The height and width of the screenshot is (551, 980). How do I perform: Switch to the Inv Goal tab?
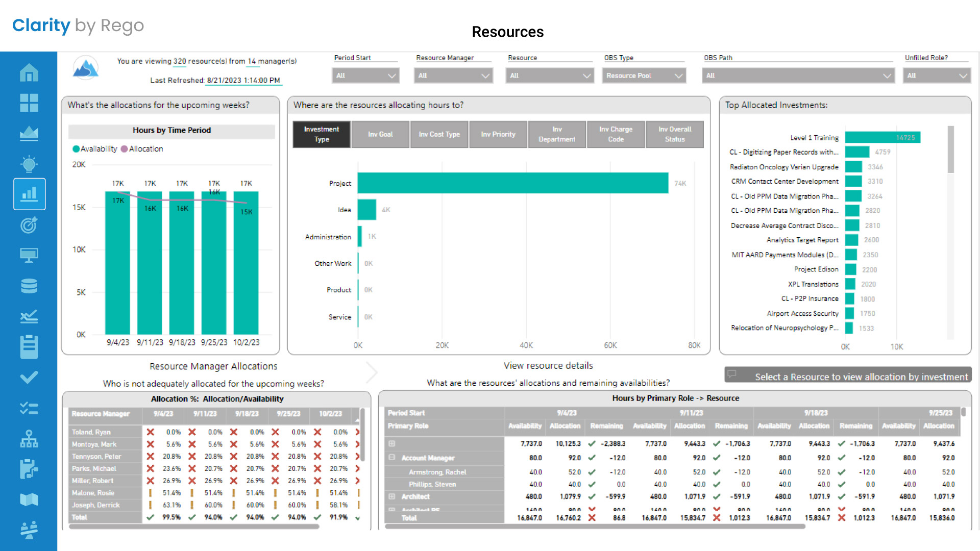[380, 134]
